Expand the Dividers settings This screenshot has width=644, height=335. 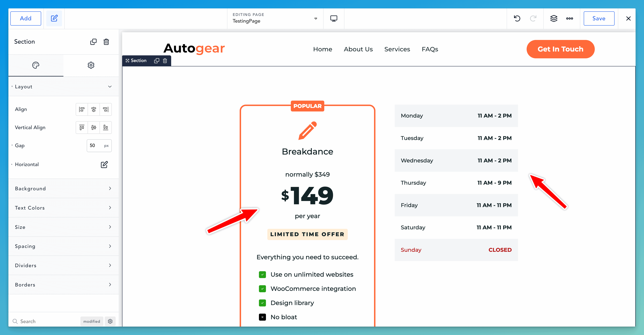[63, 265]
